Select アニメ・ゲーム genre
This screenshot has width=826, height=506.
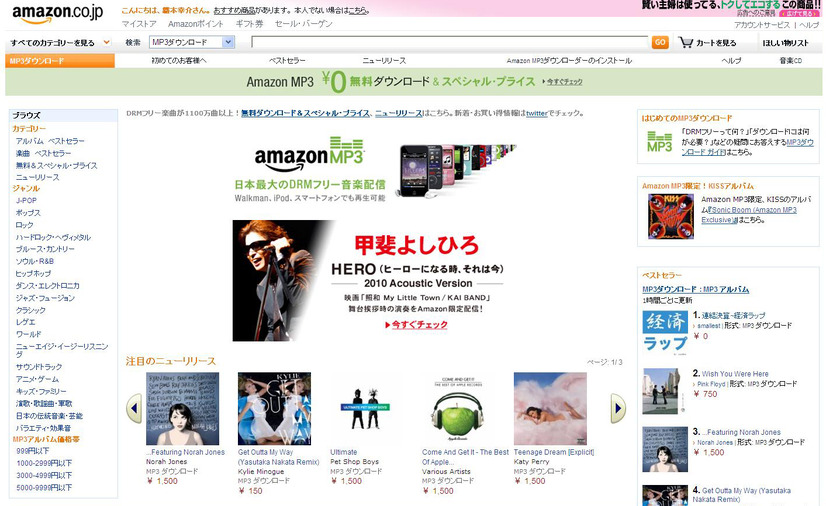(x=37, y=379)
